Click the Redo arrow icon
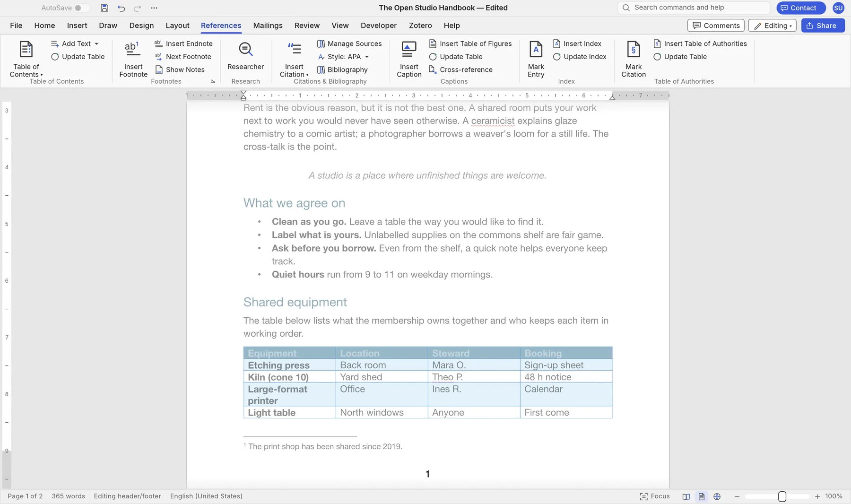 pos(137,8)
